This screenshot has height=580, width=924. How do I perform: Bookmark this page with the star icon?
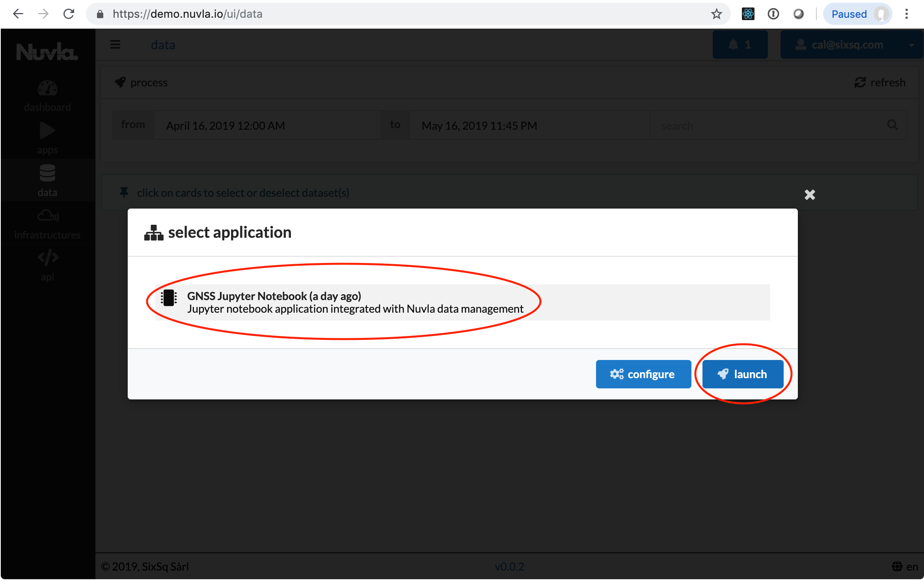click(716, 14)
